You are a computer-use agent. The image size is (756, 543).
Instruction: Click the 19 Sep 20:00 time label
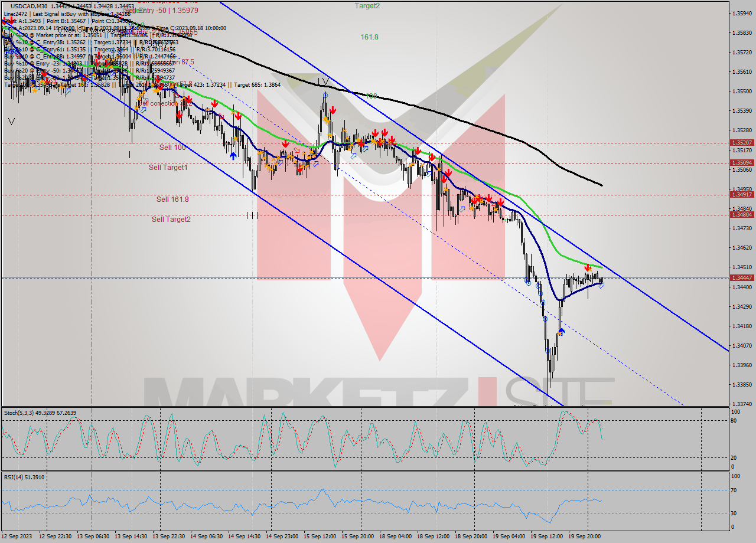coord(585,537)
